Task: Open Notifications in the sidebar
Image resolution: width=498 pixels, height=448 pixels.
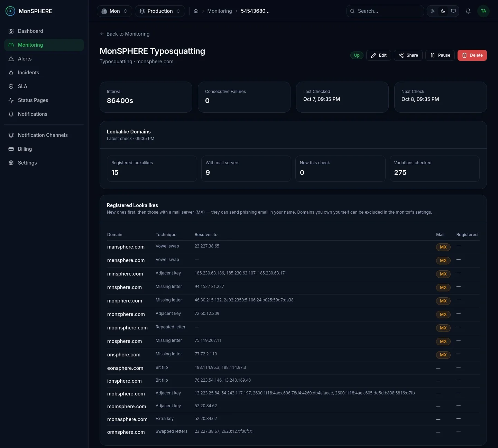Action: 44,114
